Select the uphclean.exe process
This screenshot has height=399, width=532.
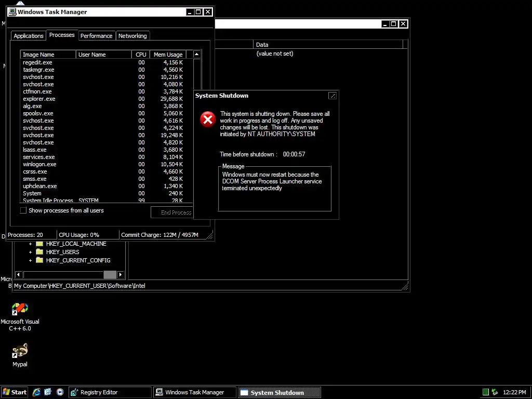coord(106,186)
